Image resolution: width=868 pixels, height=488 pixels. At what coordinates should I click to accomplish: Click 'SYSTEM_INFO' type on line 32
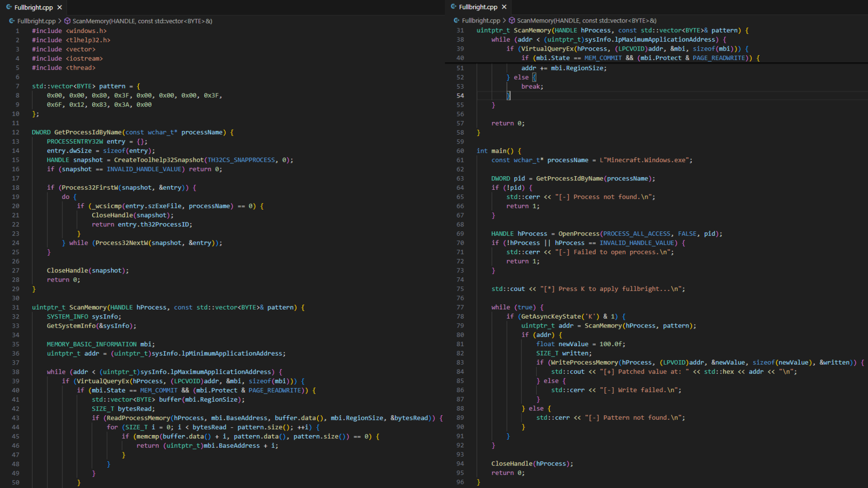pos(67,316)
